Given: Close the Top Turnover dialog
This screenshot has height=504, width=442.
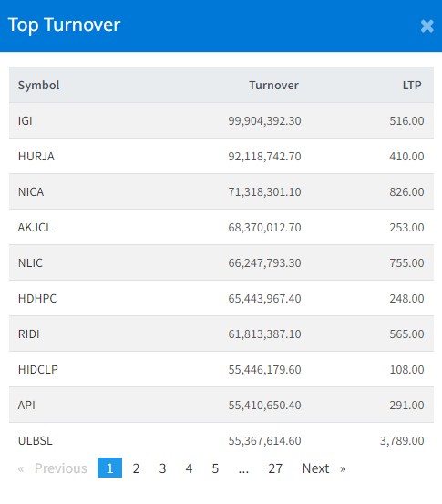Looking at the screenshot, I should click(x=427, y=26).
